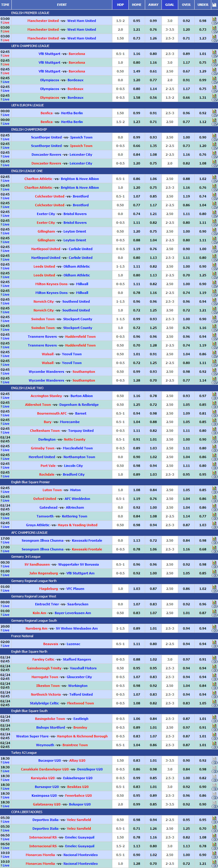Click the GOAL column header
The height and width of the screenshot is (868, 218).
click(x=170, y=5)
